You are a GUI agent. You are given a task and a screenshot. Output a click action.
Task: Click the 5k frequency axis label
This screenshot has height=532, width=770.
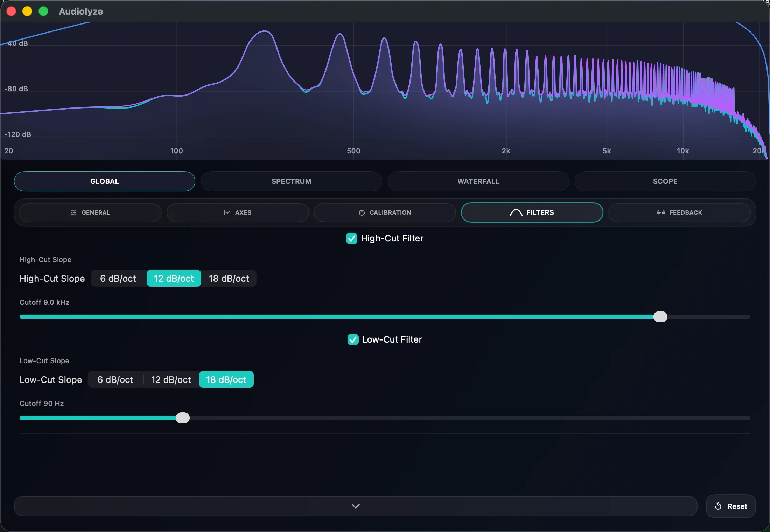point(607,151)
